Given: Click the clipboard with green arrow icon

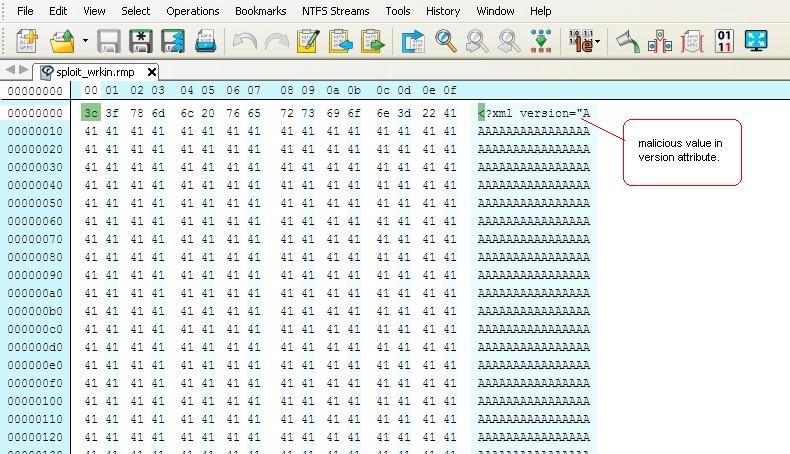Looking at the screenshot, I should (373, 41).
